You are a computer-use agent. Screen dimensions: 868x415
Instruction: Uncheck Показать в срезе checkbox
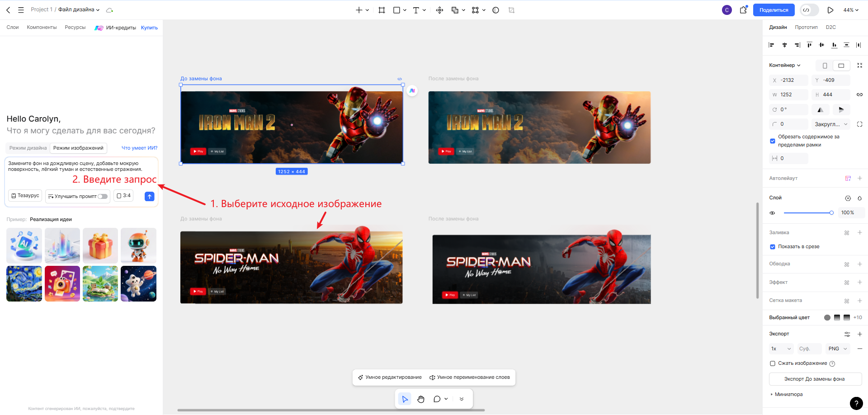pos(772,247)
